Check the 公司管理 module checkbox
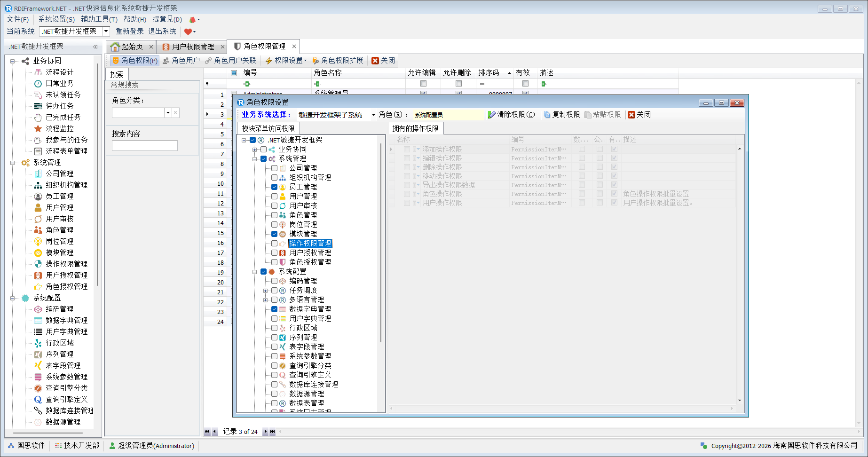 (274, 168)
